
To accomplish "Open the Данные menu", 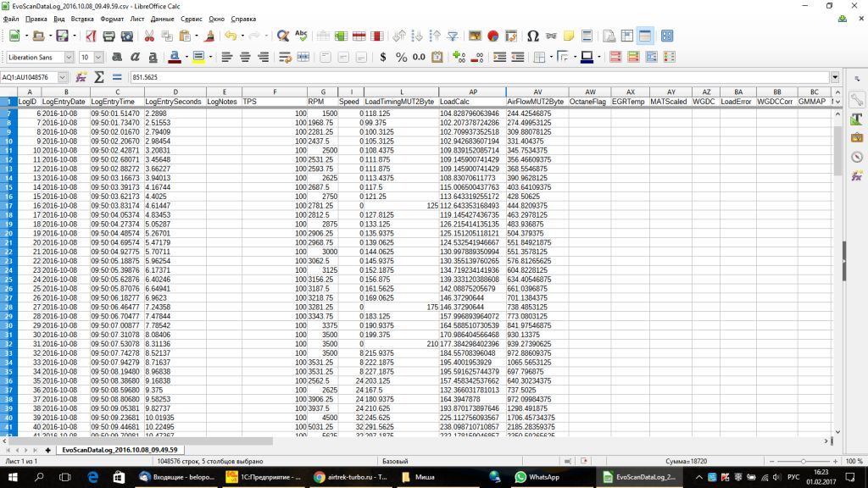I will pos(162,18).
